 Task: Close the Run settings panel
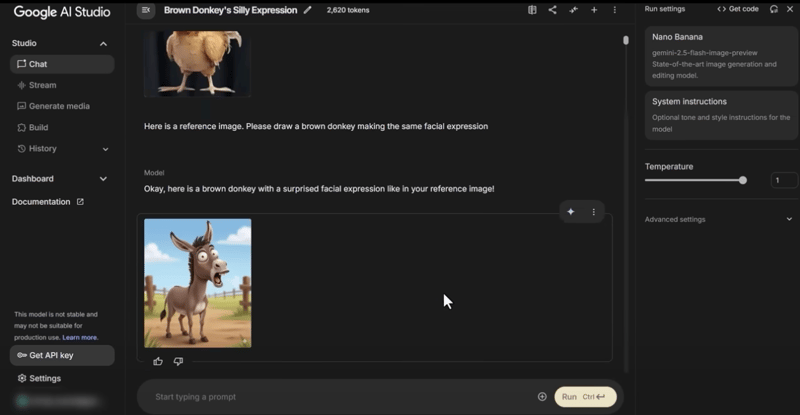click(x=790, y=9)
